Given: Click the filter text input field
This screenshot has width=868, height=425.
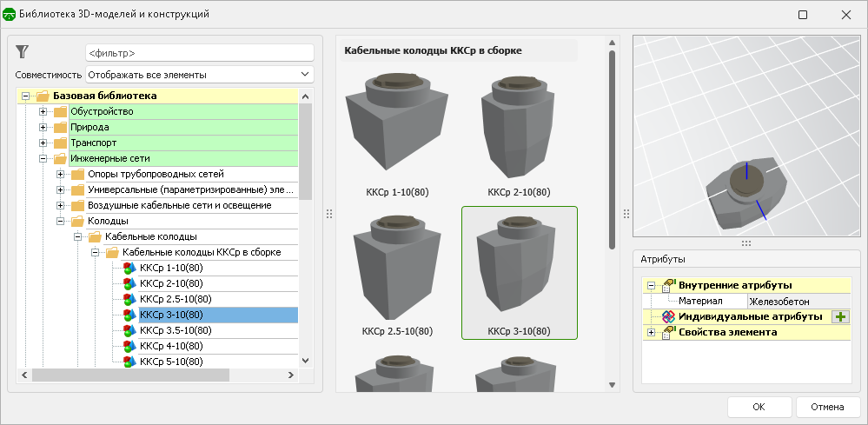Looking at the screenshot, I should click(199, 53).
